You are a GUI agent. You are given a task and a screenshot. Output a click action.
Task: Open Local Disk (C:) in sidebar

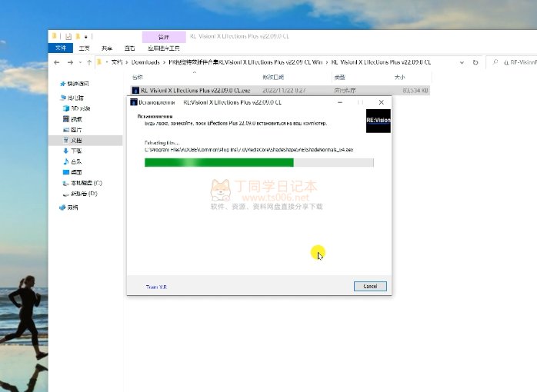(x=82, y=183)
